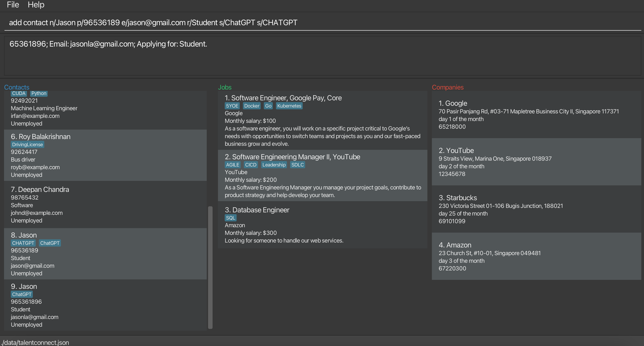Click the Leadership tag on the YouTube job
The width and height of the screenshot is (644, 346).
pos(273,165)
